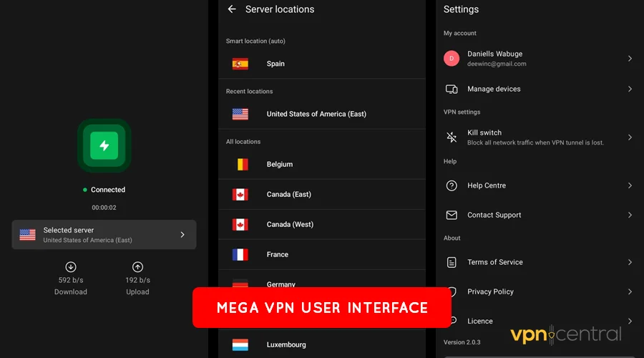Choose Canada (East) server
Screen dimensions: 644x358
[x=322, y=195]
